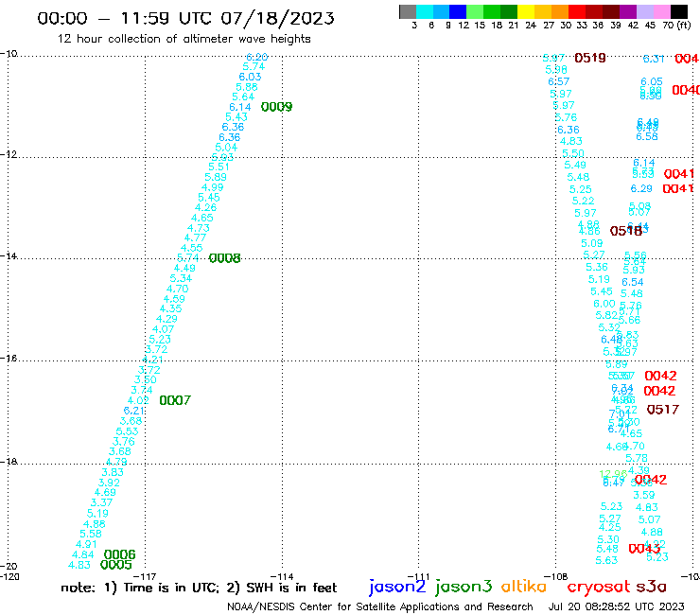Image resolution: width=700 pixels, height=615 pixels.
Task: Click the 'cryosat' satellite legend label
Action: [599, 587]
